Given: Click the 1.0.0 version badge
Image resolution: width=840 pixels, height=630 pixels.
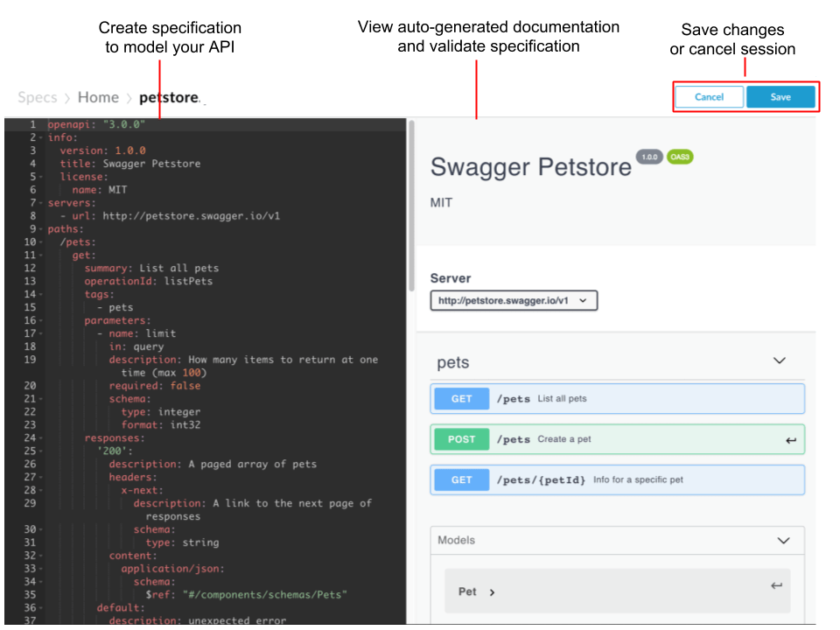Looking at the screenshot, I should pyautogui.click(x=649, y=157).
